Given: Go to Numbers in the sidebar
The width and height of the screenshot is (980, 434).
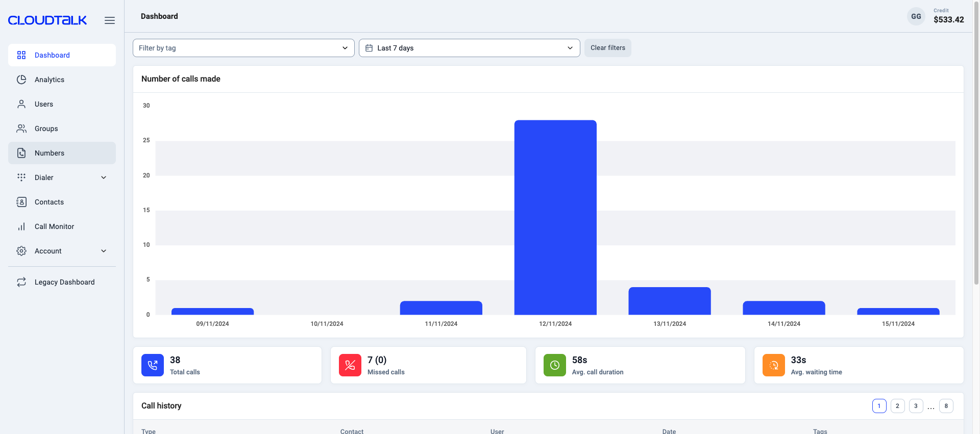Looking at the screenshot, I should click(x=50, y=153).
